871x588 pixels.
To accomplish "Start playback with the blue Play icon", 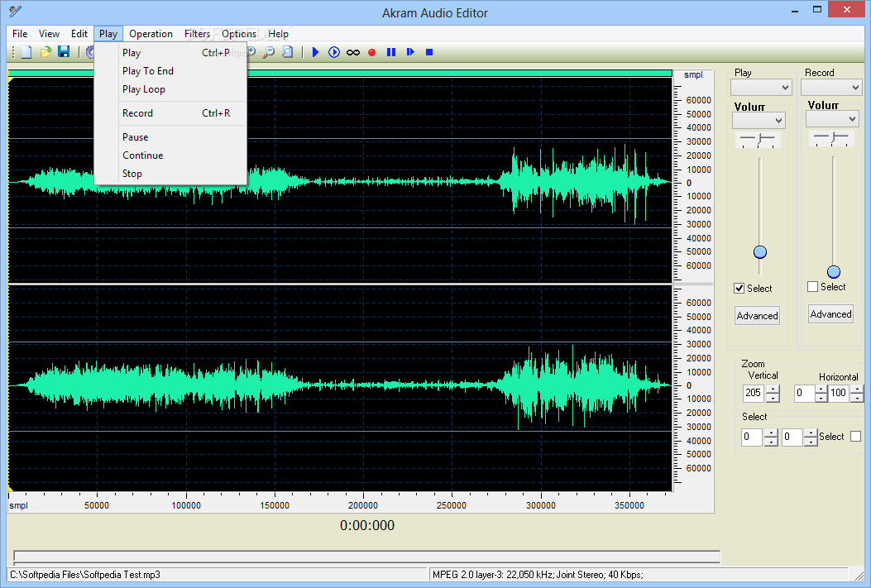I will (x=315, y=52).
